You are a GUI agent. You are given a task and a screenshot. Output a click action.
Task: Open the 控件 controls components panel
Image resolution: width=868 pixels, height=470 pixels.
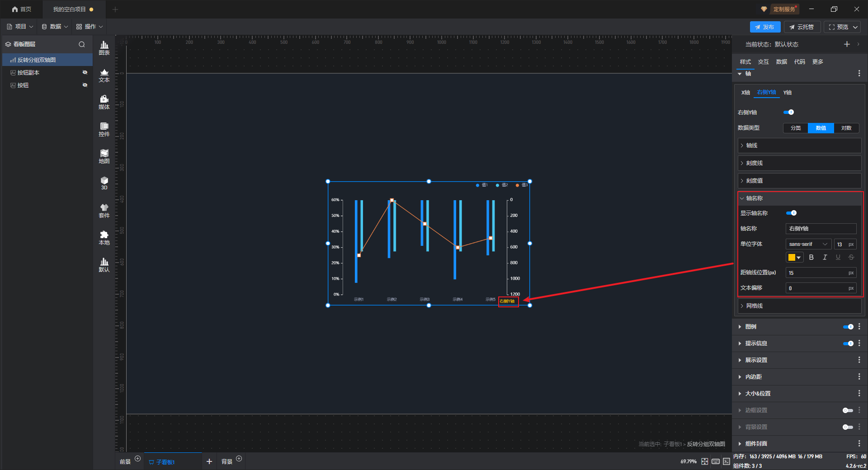tap(104, 129)
